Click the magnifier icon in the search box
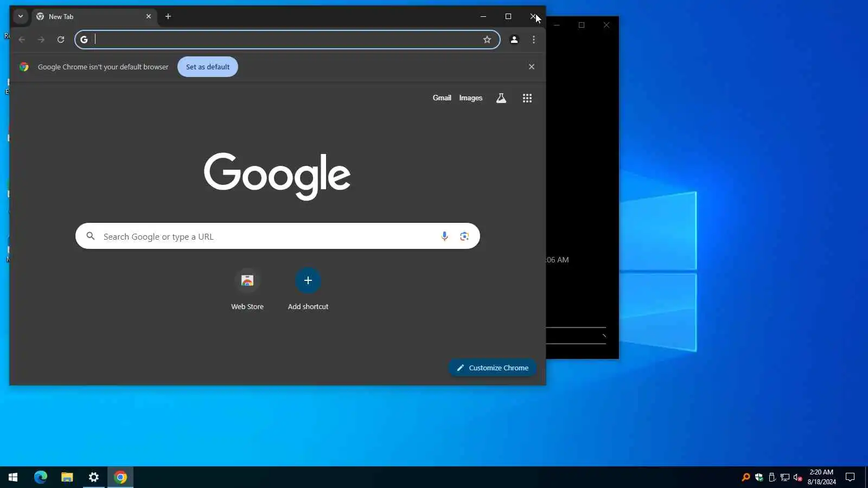Image resolution: width=868 pixels, height=488 pixels. point(91,236)
